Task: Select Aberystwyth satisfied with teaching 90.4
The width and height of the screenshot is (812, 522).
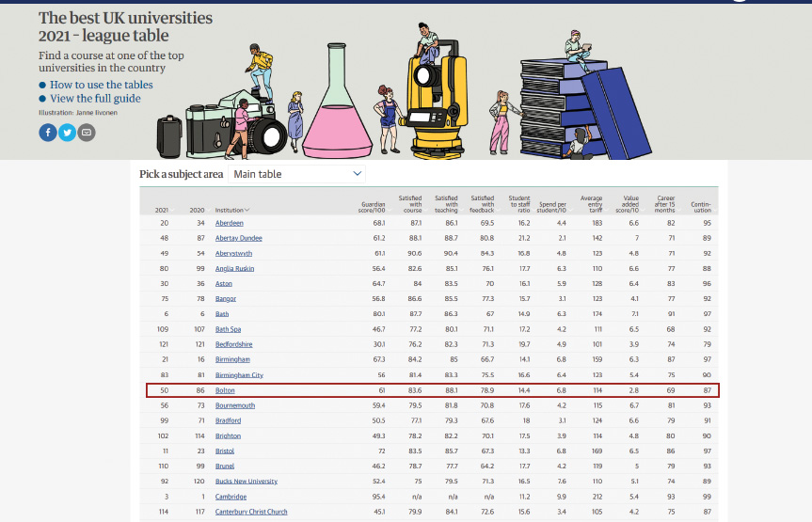Action: click(451, 253)
